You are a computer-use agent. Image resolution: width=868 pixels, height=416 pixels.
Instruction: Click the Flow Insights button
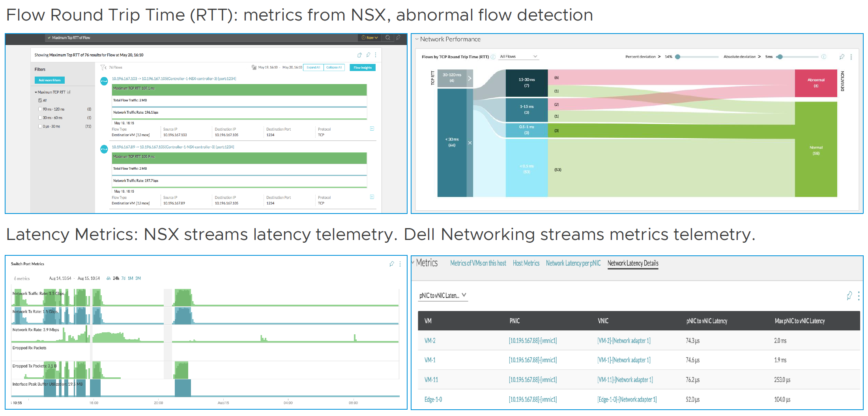pyautogui.click(x=362, y=67)
